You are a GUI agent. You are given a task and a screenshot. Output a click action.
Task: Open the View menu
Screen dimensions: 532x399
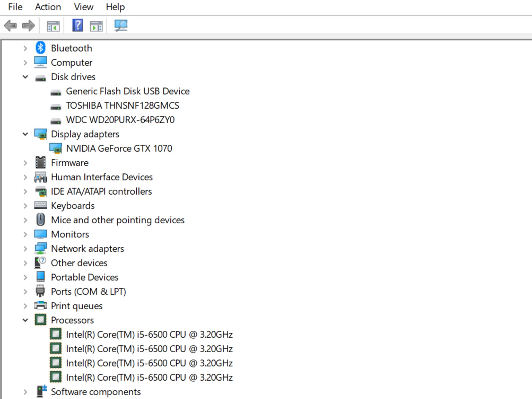point(84,7)
